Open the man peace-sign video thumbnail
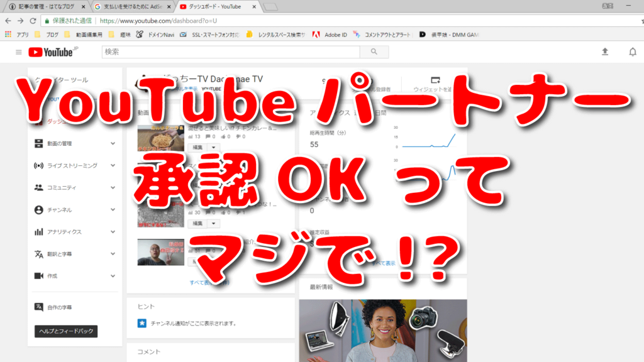This screenshot has width=644, height=362. coord(160,252)
